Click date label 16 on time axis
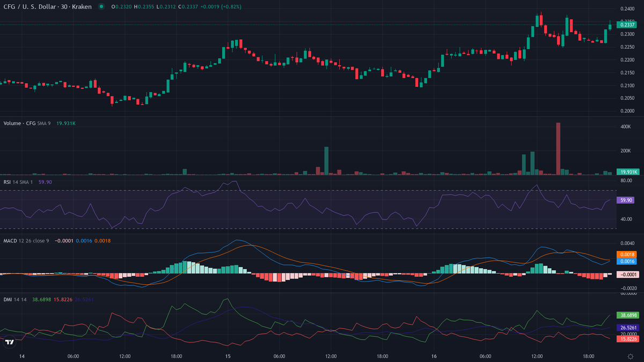The image size is (644, 362). [x=434, y=356]
